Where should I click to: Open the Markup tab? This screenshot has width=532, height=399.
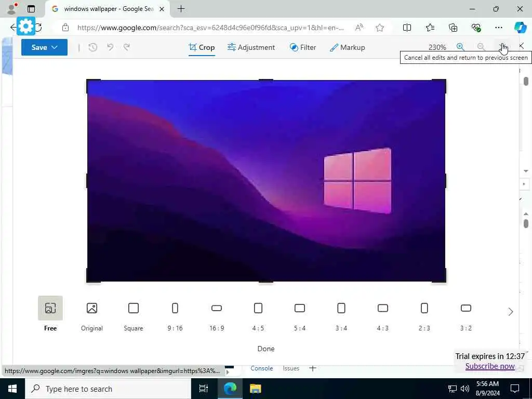(x=347, y=47)
